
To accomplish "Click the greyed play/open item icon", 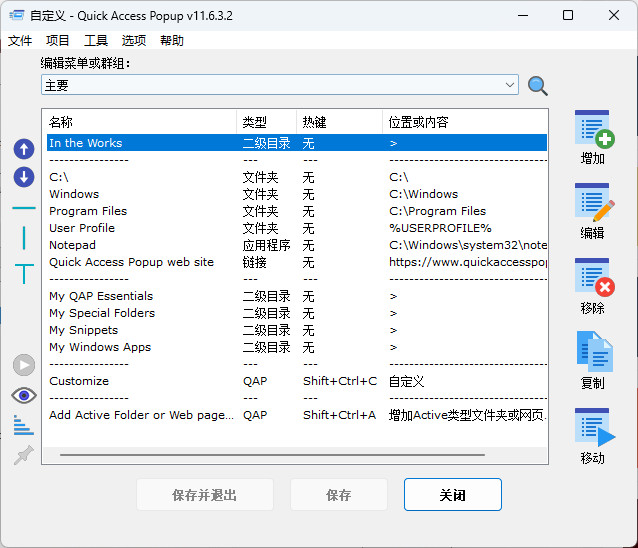I will [x=24, y=365].
